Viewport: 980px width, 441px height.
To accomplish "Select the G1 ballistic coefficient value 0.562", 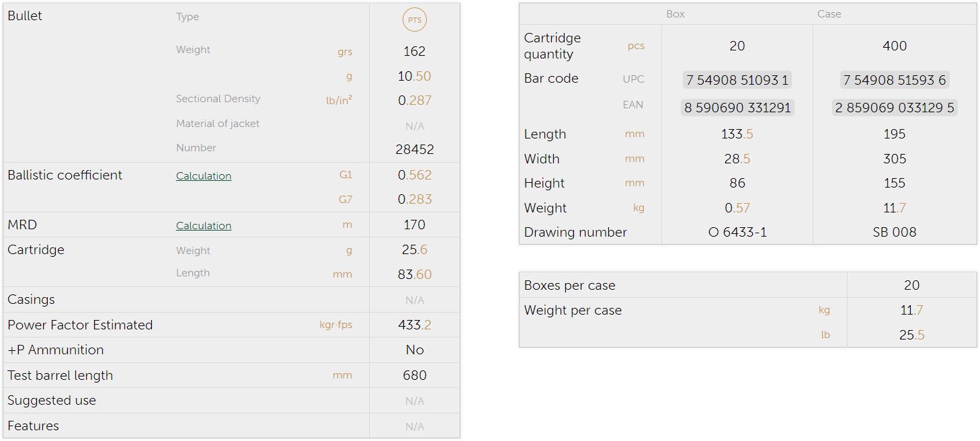I will (415, 175).
